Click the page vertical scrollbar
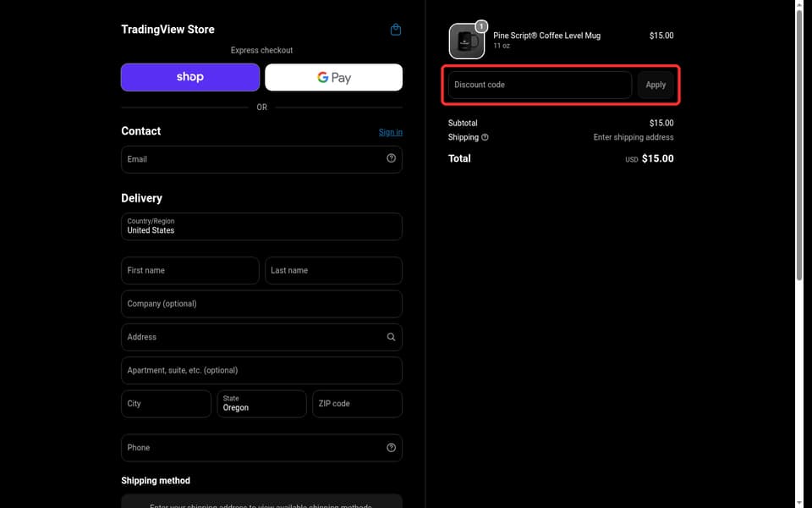 799,145
